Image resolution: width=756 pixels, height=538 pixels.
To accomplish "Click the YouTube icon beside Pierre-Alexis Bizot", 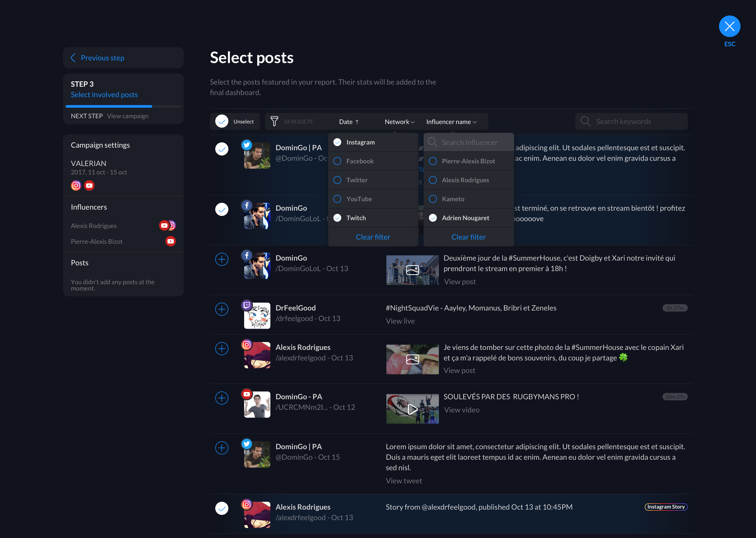I will 170,241.
